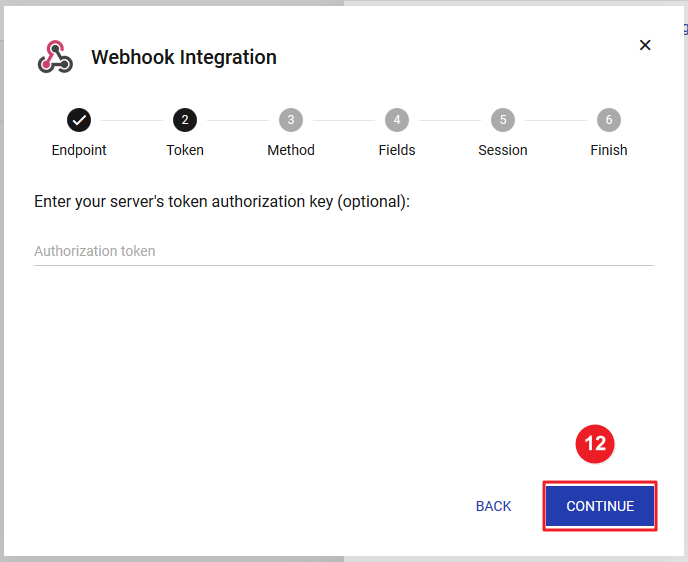This screenshot has width=688, height=562.
Task: Select the step 4 circle indicator
Action: pyautogui.click(x=397, y=120)
